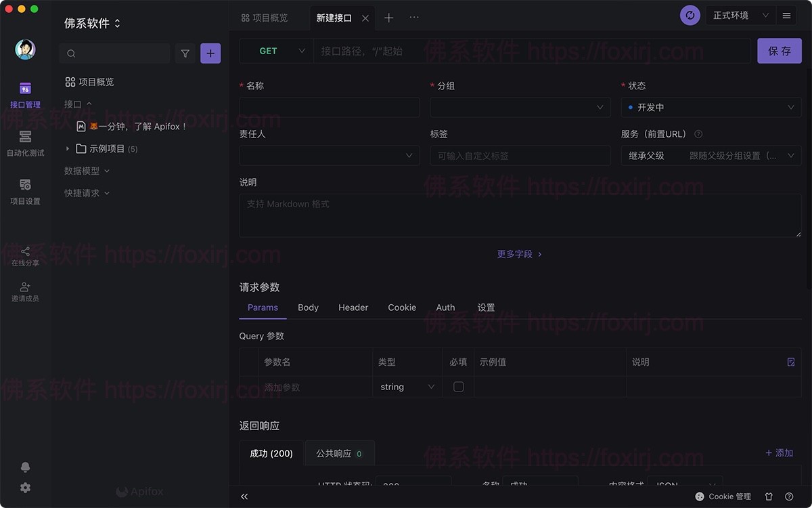This screenshot has height=508, width=812.
Task: Check the 必填 checkbox for new parameter
Action: point(458,387)
